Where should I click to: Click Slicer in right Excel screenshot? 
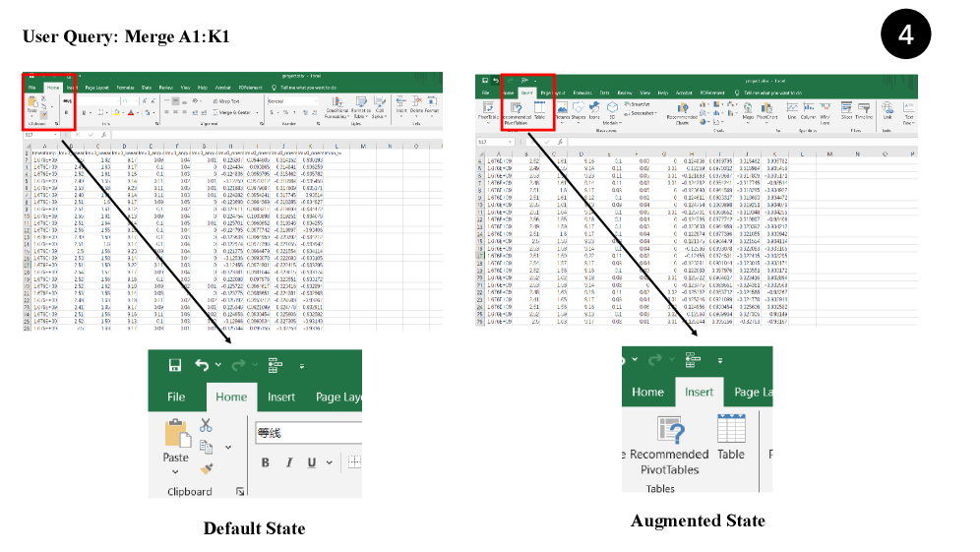(846, 112)
